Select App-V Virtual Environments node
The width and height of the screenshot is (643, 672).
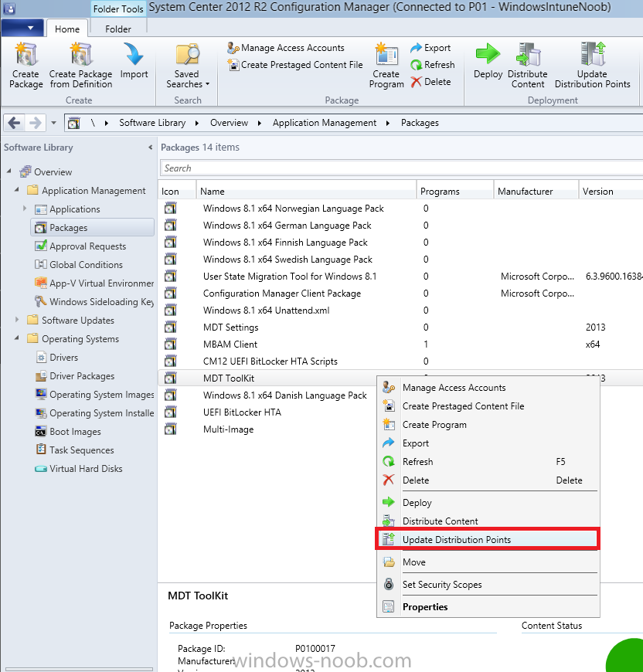(94, 283)
